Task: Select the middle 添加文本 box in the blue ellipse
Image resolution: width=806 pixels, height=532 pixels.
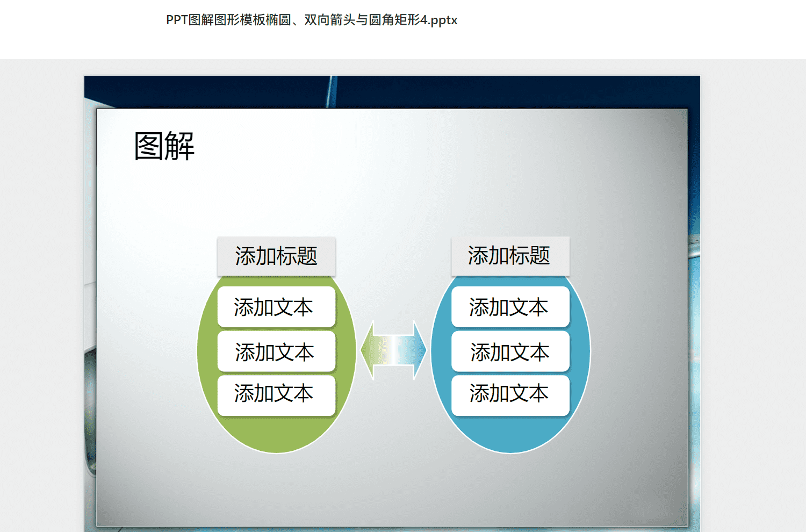Action: (x=510, y=351)
